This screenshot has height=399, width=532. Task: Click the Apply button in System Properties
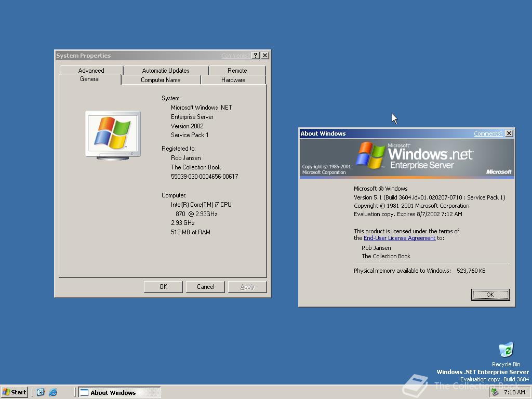247,287
